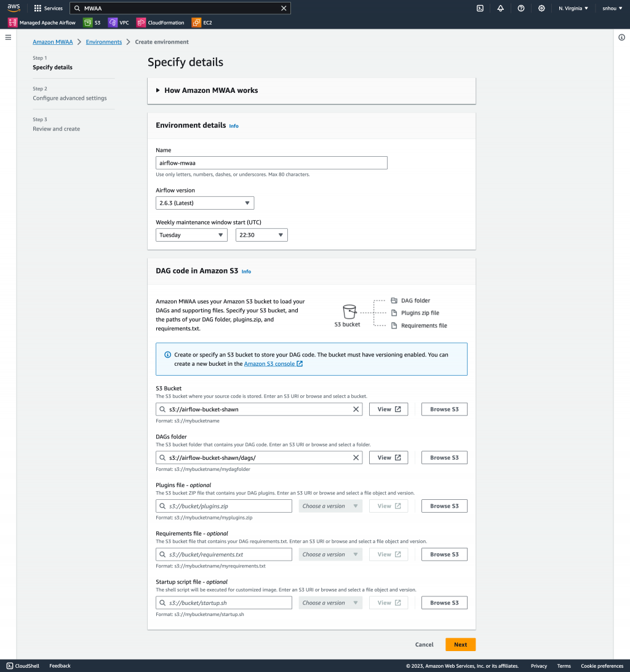
Task: Click Browse S3 for Plugins file
Action: coord(444,506)
